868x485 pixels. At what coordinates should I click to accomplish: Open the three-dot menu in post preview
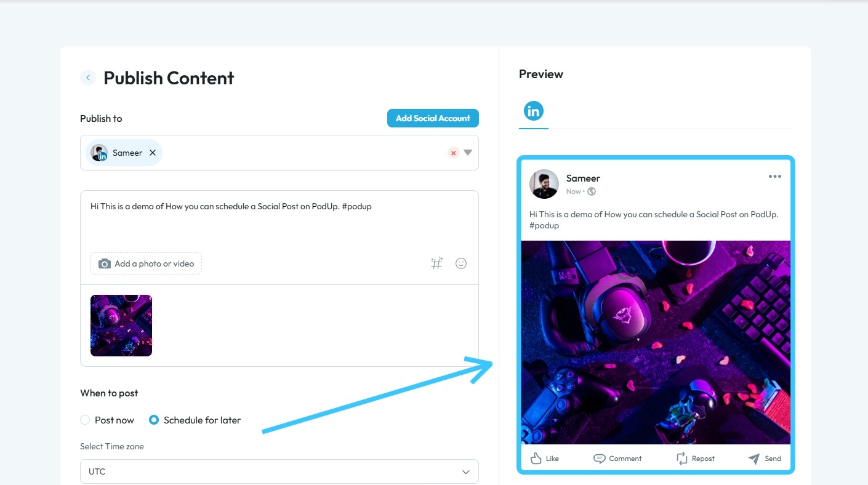coord(774,177)
